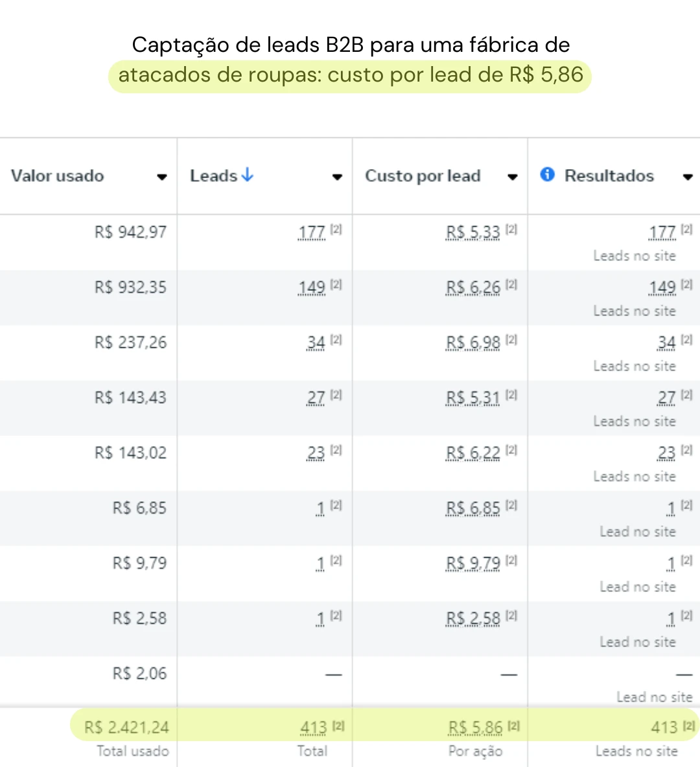Open the Resultados column dropdown arrow
The height and width of the screenshot is (767, 700).
point(688,177)
